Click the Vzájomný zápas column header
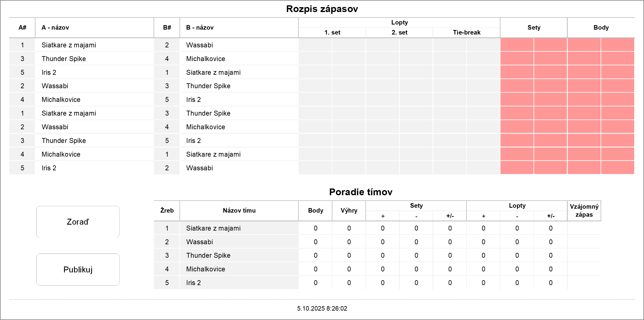644x320 pixels. (x=584, y=211)
